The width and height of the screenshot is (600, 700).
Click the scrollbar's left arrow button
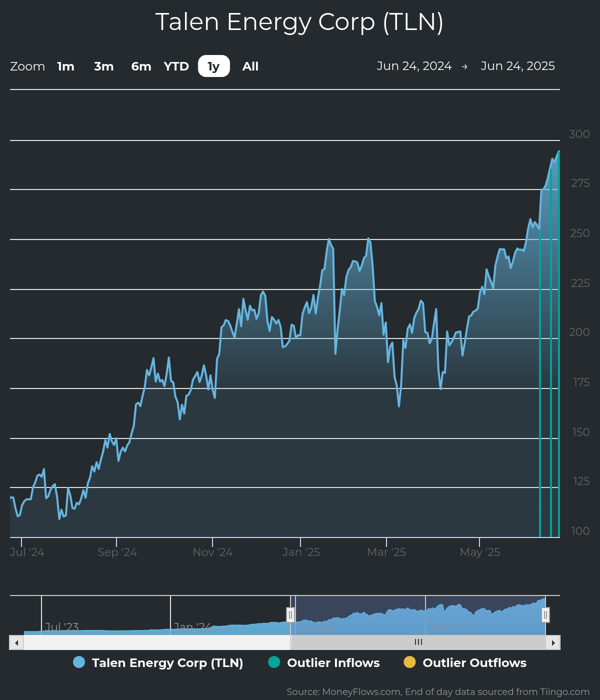click(x=16, y=642)
